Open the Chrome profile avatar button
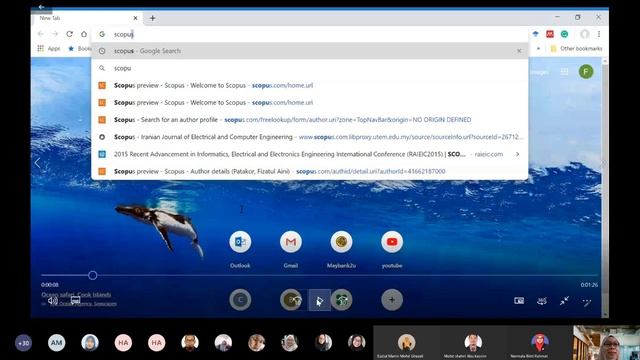The height and width of the screenshot is (360, 640). 585,34
